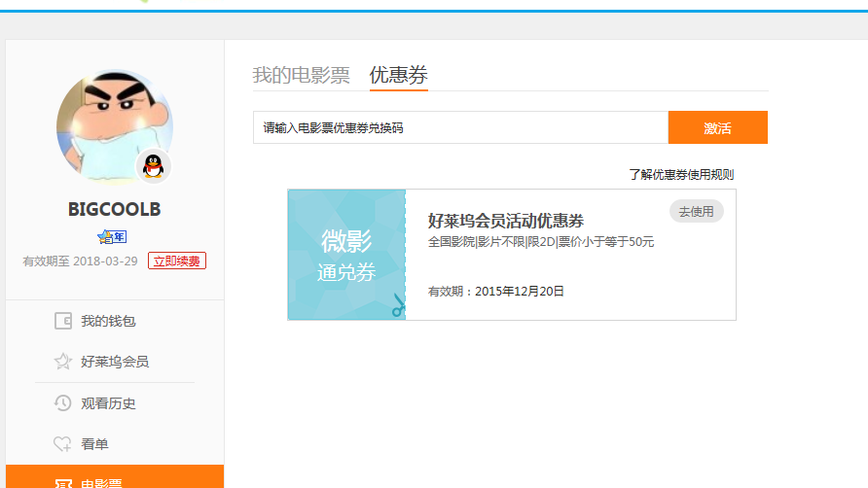Go to 观看历史 in the sidebar
Image resolution: width=868 pixels, height=488 pixels.
pos(115,402)
